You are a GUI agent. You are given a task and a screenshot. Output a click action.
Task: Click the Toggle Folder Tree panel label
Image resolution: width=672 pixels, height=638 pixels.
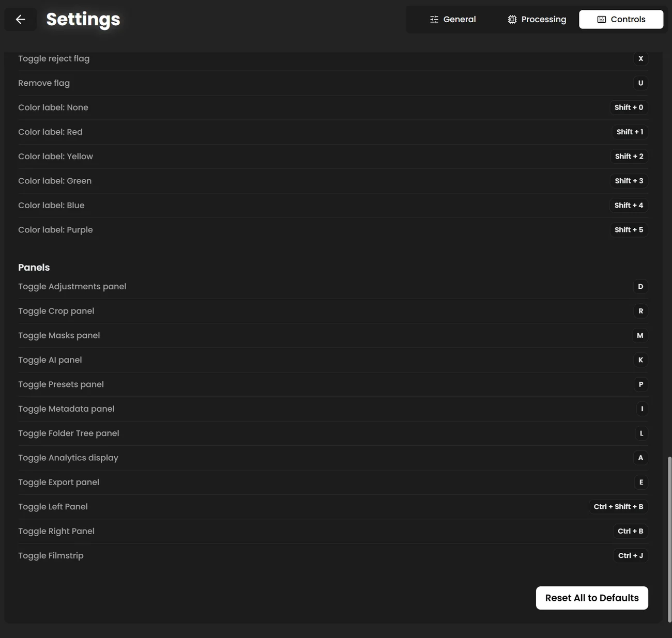tap(69, 433)
